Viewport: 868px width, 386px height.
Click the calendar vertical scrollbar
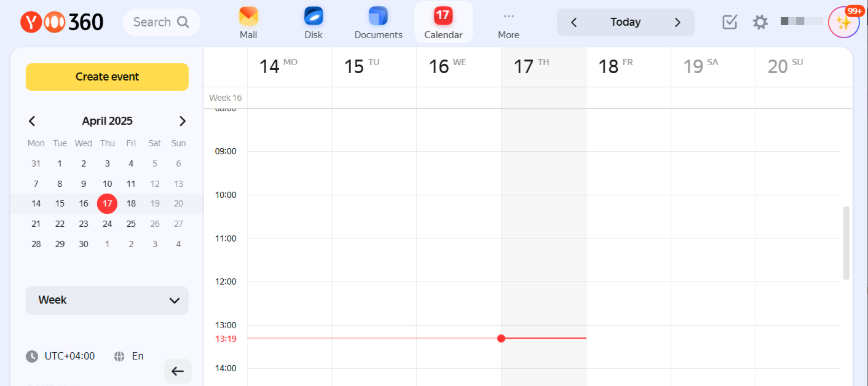[846, 243]
